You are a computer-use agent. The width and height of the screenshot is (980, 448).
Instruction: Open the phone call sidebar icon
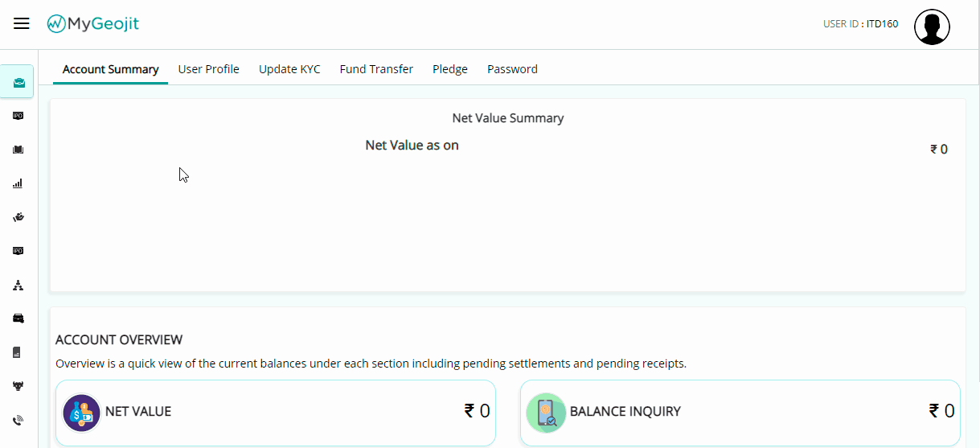[18, 420]
